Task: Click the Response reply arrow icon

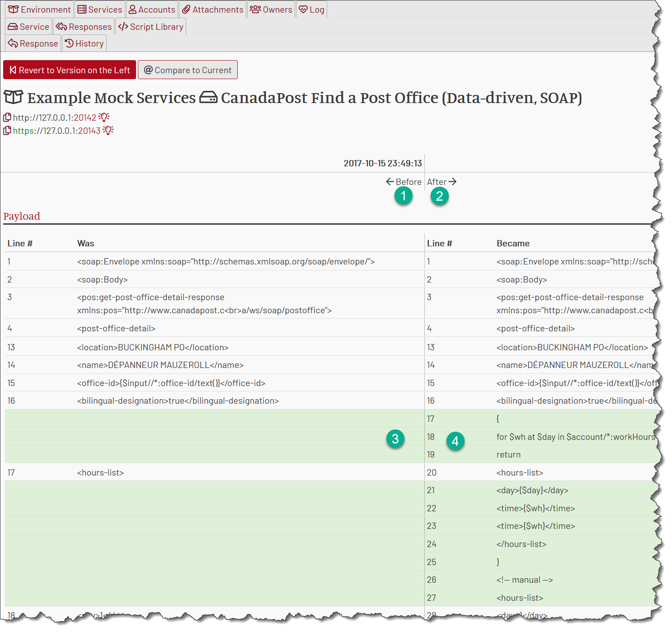Action: [x=13, y=43]
